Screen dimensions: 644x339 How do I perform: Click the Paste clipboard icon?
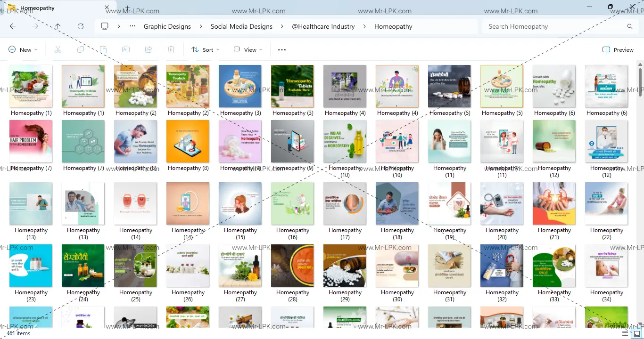[103, 49]
